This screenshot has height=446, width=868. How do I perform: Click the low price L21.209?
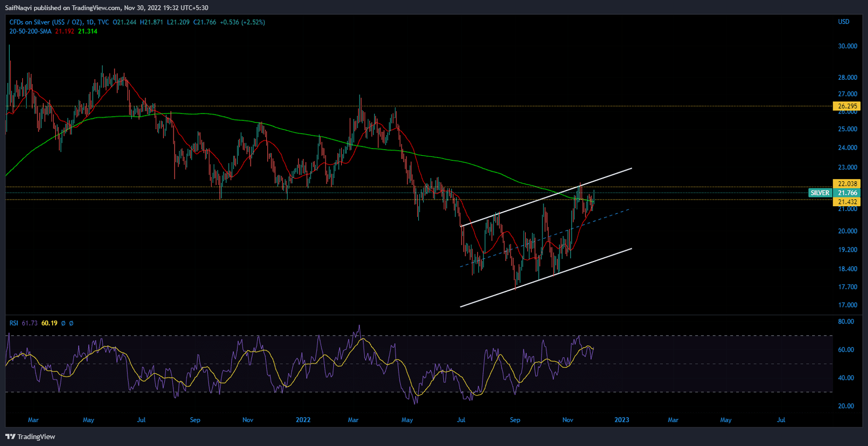[x=178, y=22]
